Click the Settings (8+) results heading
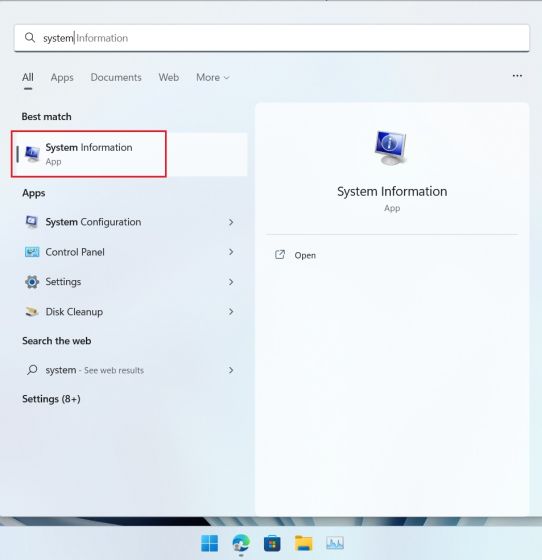542x560 pixels. click(51, 399)
